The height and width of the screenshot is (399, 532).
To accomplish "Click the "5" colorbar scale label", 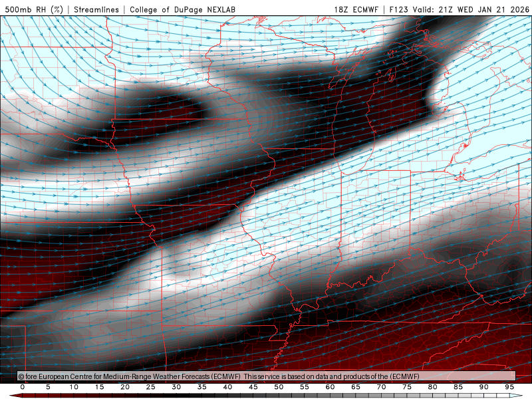I will 48,387.
